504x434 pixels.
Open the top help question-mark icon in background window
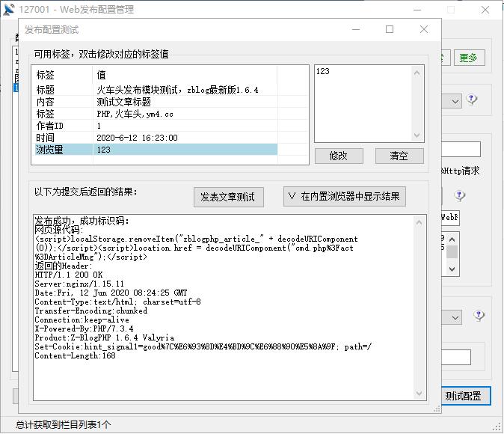pos(472,99)
